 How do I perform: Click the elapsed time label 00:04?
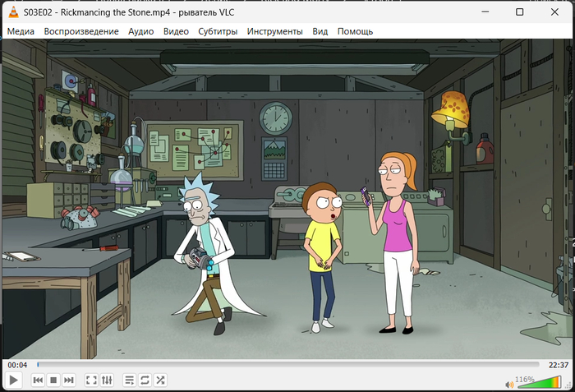[x=17, y=365]
